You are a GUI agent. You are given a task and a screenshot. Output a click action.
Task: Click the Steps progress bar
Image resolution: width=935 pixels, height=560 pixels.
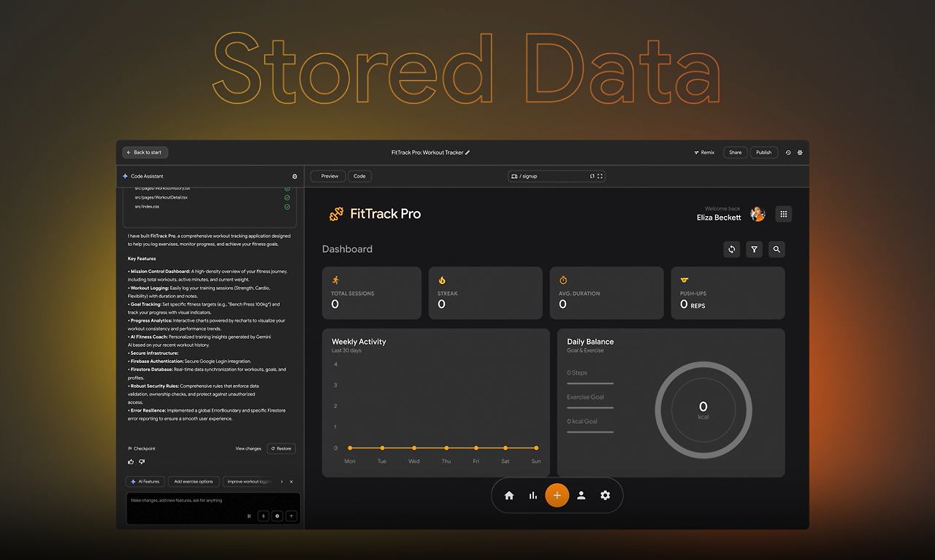[x=590, y=383]
